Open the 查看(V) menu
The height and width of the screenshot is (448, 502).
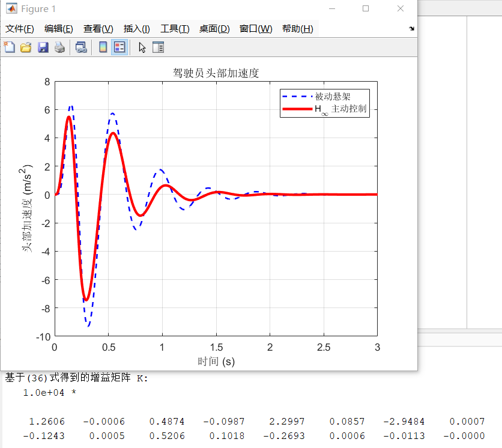[98, 29]
